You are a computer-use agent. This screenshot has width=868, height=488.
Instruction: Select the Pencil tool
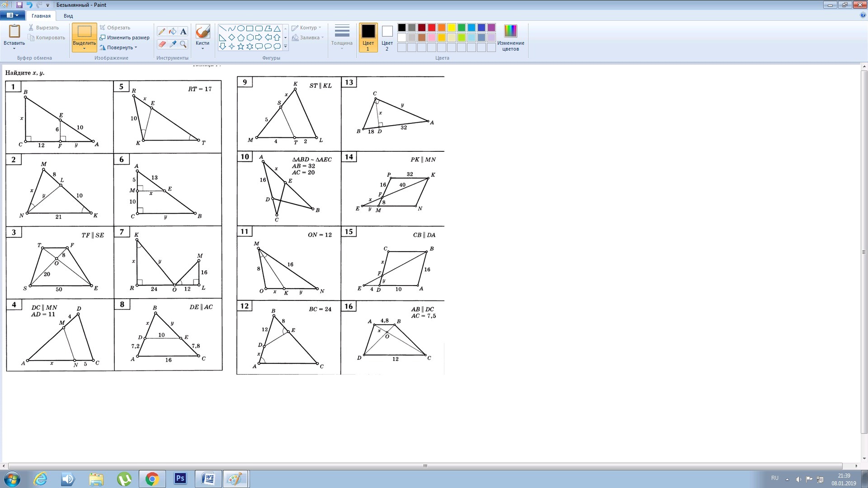tap(161, 31)
